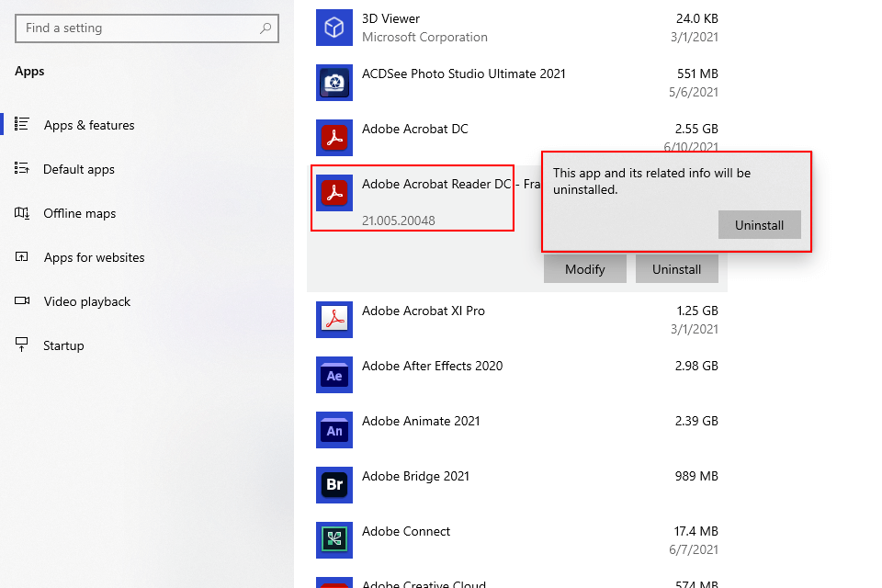
Task: Open Default apps section
Action: (79, 169)
